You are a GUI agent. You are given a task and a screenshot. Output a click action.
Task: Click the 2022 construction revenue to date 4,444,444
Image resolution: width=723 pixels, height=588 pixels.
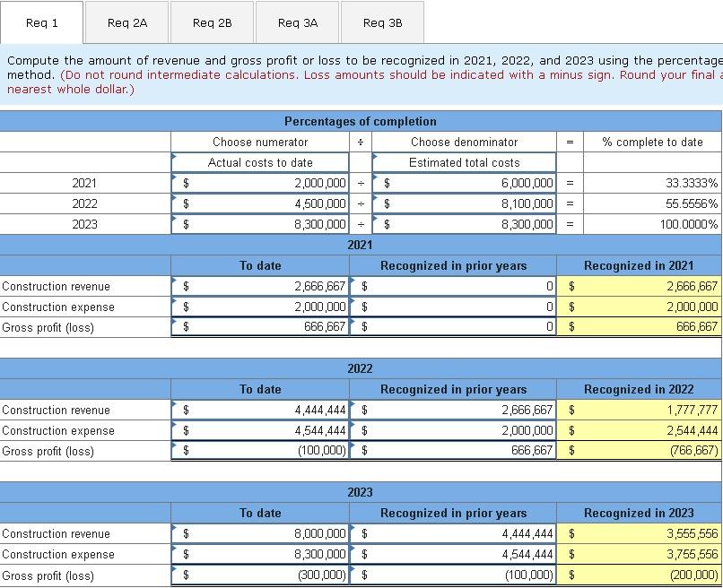point(260,410)
